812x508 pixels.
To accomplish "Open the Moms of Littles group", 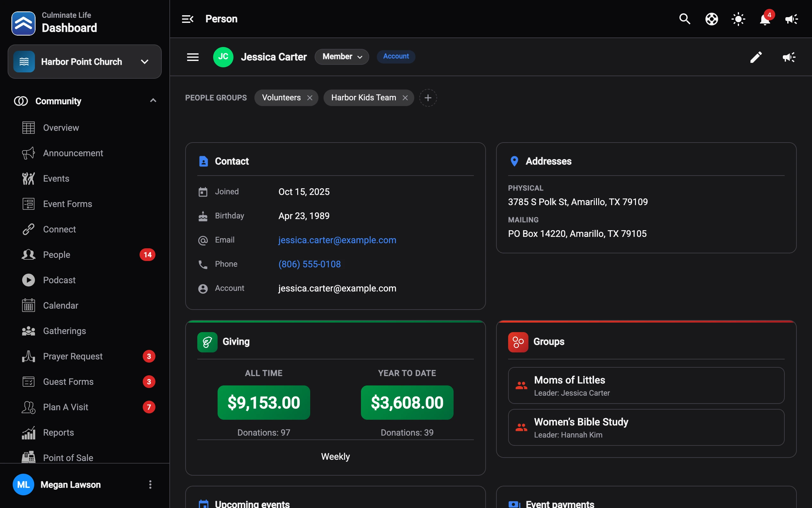I will [x=646, y=385].
